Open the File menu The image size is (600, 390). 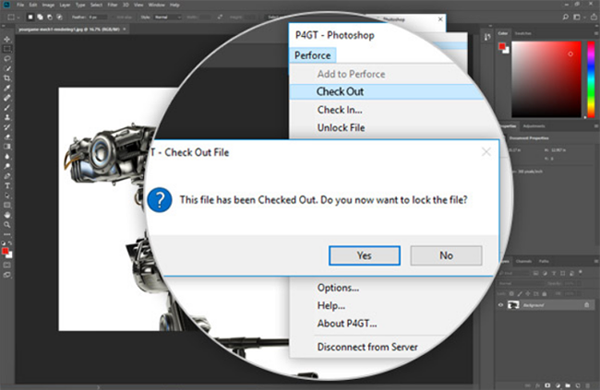click(x=21, y=5)
